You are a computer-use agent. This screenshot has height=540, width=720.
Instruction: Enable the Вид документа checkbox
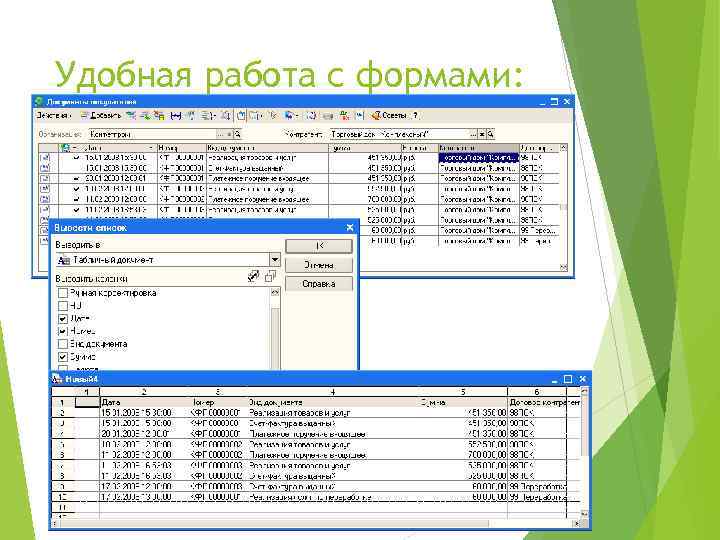point(63,344)
